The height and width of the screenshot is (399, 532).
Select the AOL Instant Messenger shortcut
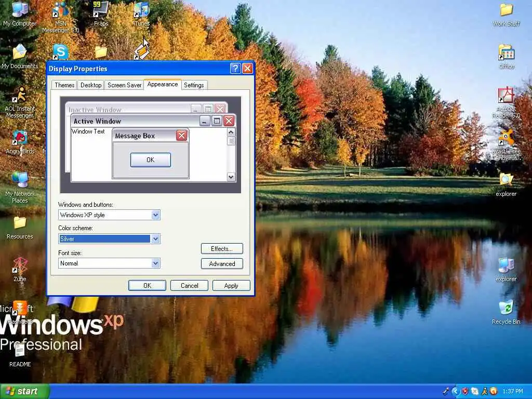click(x=20, y=102)
